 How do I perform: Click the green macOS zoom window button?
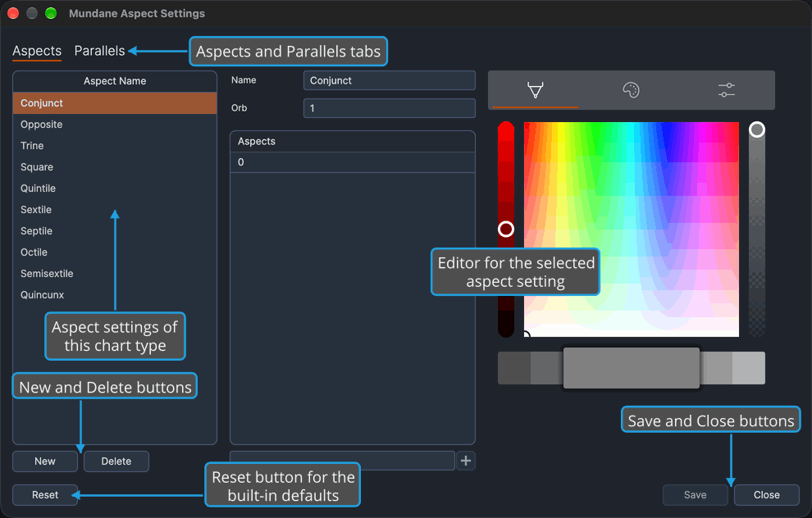51,13
